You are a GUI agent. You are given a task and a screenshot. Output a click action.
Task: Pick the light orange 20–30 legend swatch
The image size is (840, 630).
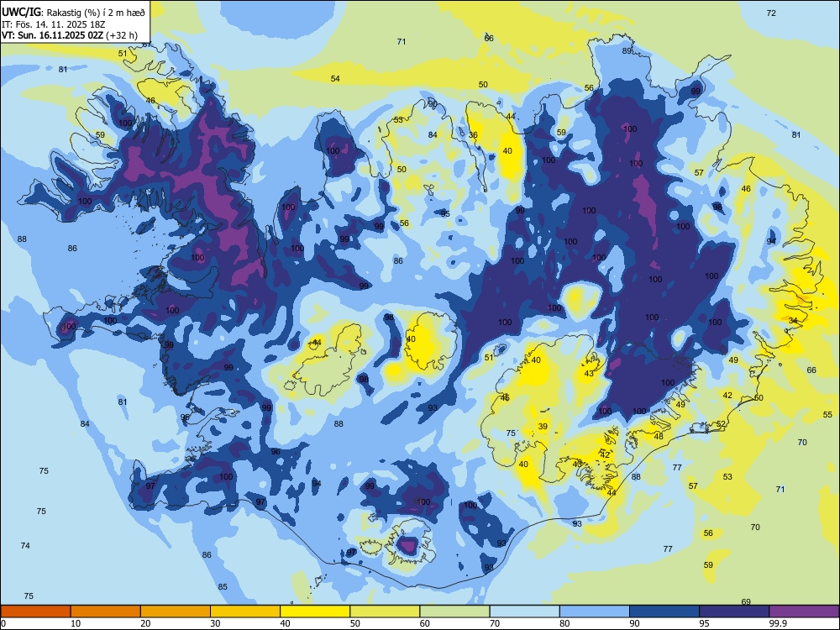pos(176,612)
